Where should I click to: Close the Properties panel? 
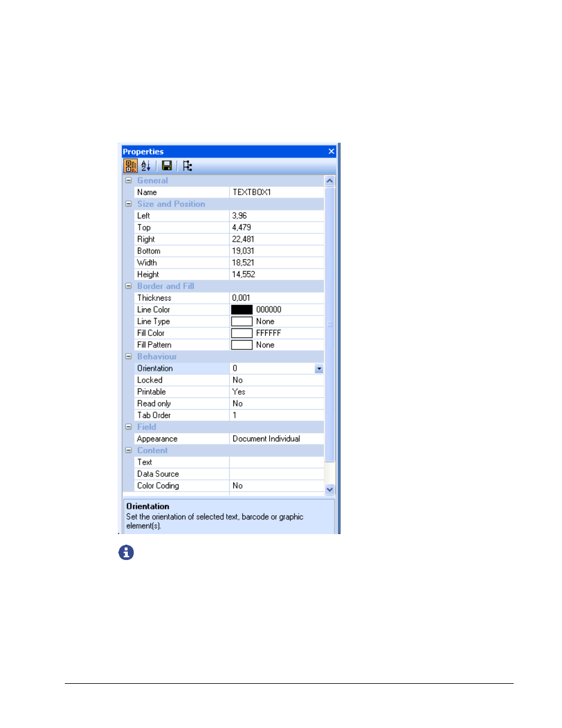click(x=331, y=151)
